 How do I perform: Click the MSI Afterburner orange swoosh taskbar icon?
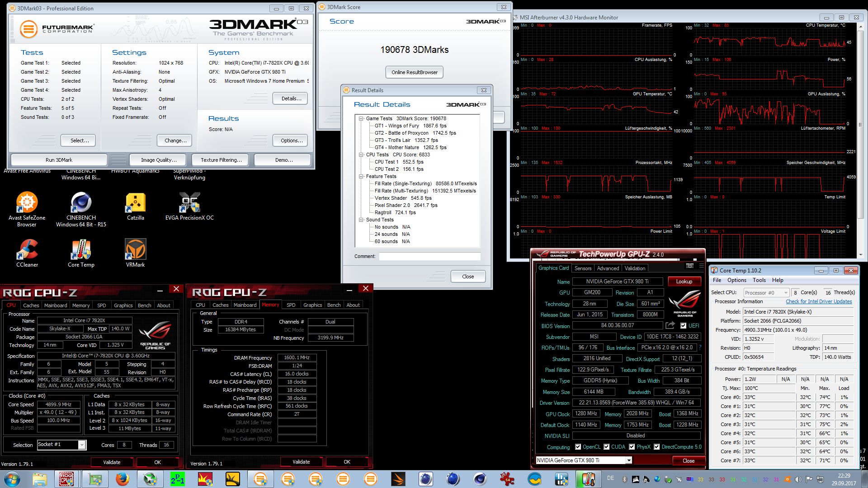click(x=398, y=479)
